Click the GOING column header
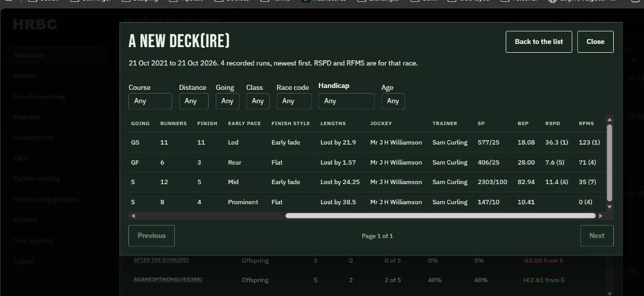The width and height of the screenshot is (644, 296). [x=140, y=123]
